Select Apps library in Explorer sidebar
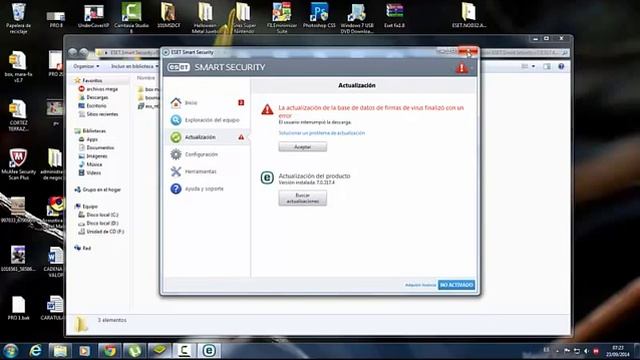640x360 pixels. coord(92,140)
